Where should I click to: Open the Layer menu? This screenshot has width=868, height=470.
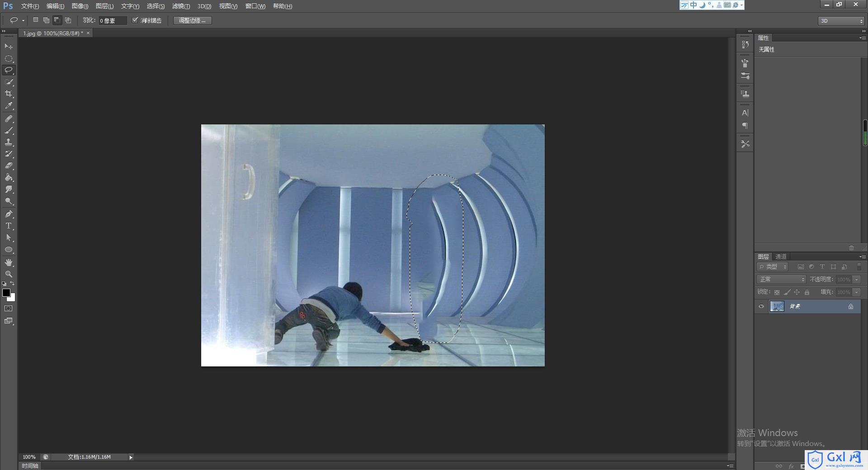click(104, 6)
